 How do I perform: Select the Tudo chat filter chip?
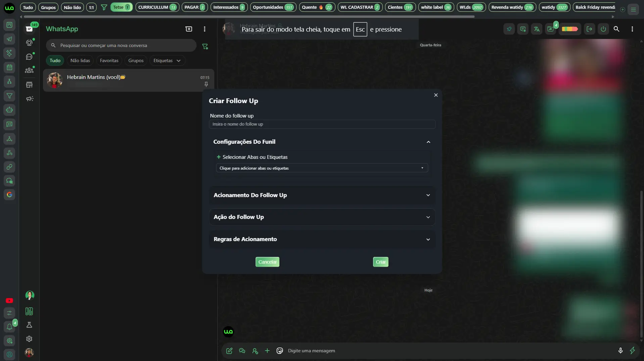click(55, 60)
